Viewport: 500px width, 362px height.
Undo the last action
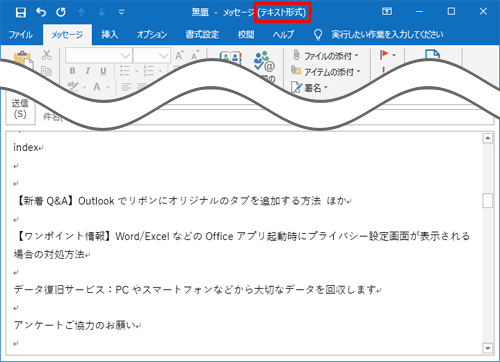click(x=41, y=13)
